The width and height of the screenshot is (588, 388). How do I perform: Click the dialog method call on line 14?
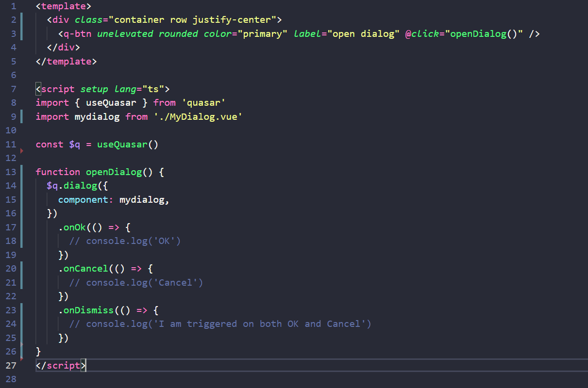81,185
